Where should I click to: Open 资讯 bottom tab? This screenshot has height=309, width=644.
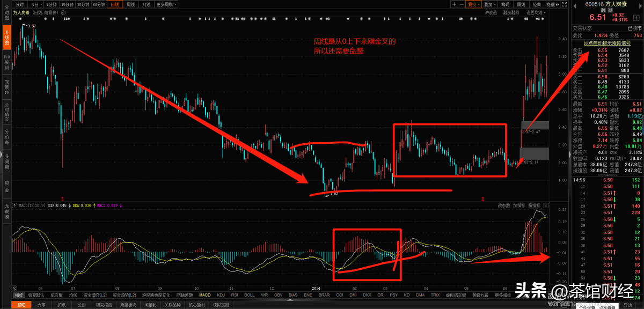62,305
